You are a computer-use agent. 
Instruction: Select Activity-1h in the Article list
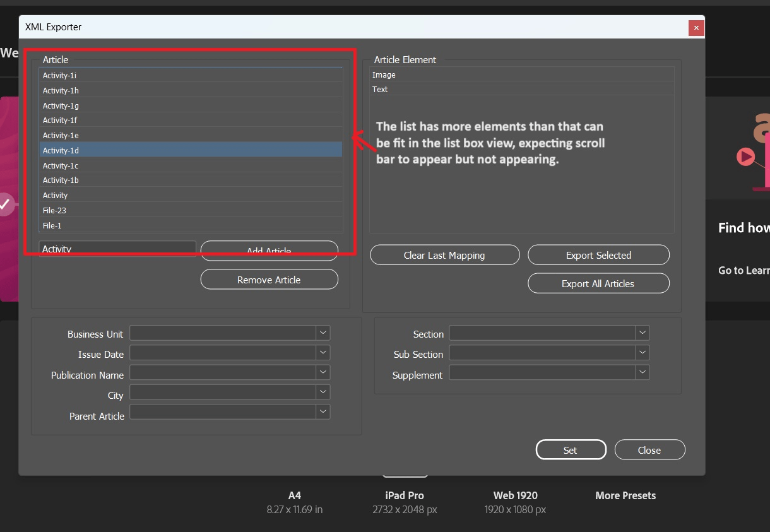pos(191,90)
